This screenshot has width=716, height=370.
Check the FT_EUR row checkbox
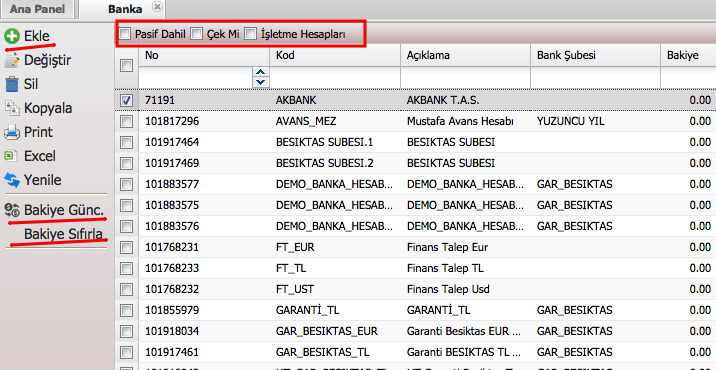pos(126,248)
